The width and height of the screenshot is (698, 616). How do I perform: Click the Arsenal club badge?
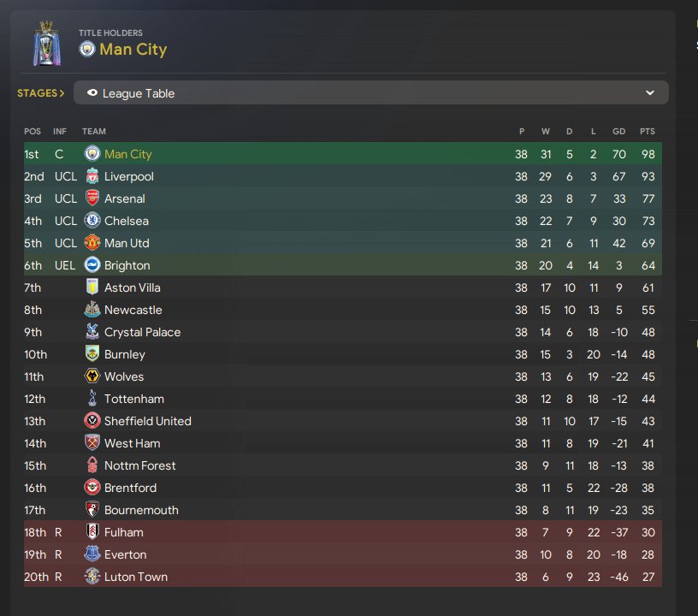point(92,198)
